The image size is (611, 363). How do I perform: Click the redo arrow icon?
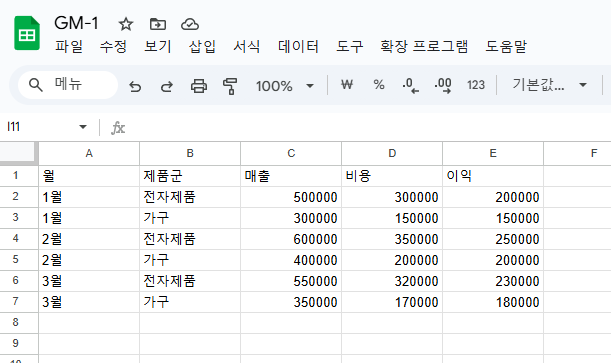167,85
